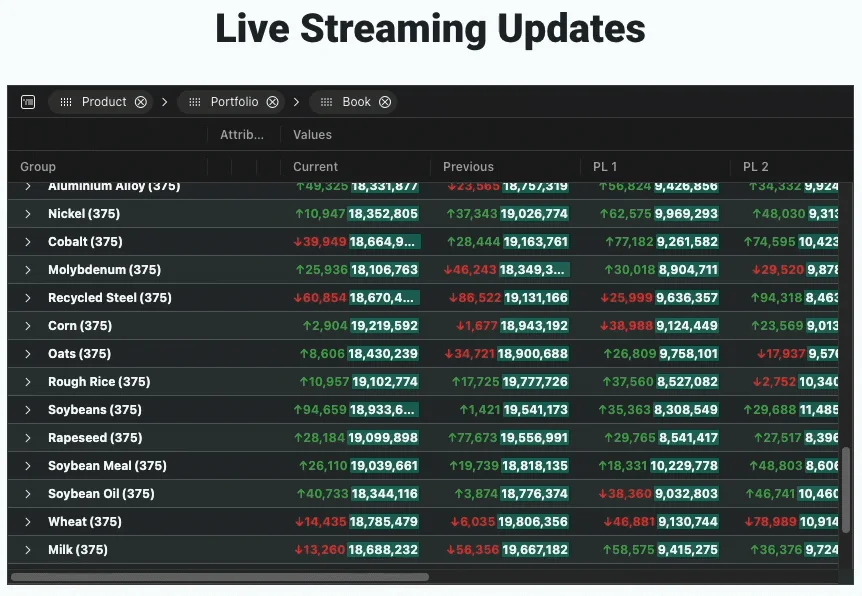Select the Values column group header
Screen dimensions: 862x596
[312, 135]
